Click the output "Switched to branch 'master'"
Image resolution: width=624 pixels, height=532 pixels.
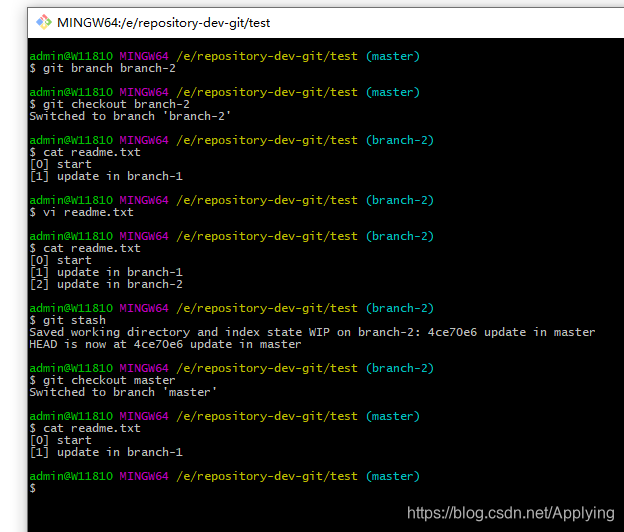123,392
